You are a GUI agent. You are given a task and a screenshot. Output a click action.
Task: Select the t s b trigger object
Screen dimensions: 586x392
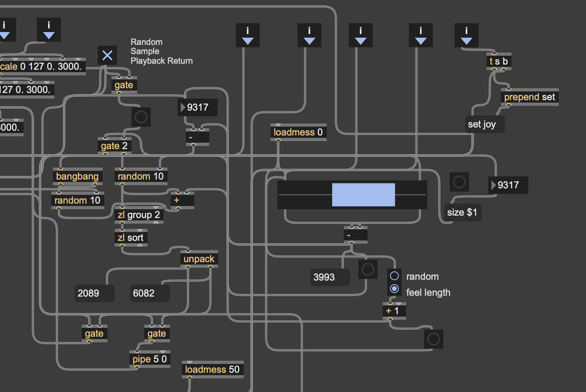click(x=499, y=61)
